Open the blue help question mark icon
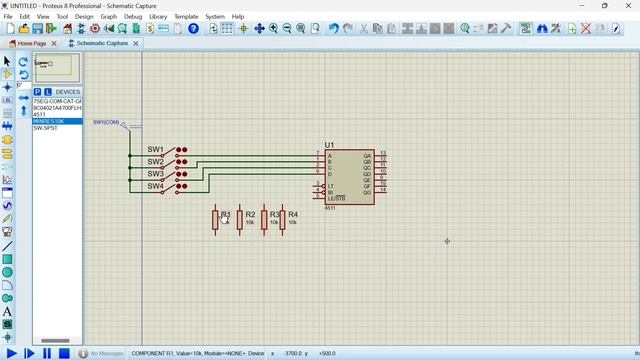This screenshot has height=360, width=640. coord(193,29)
